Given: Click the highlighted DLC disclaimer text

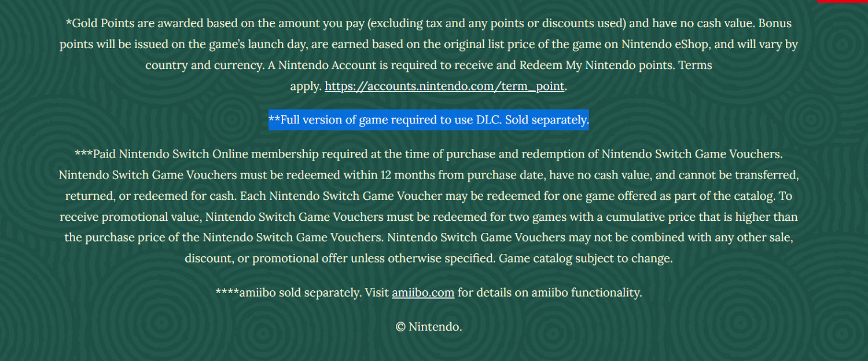Looking at the screenshot, I should (x=428, y=121).
